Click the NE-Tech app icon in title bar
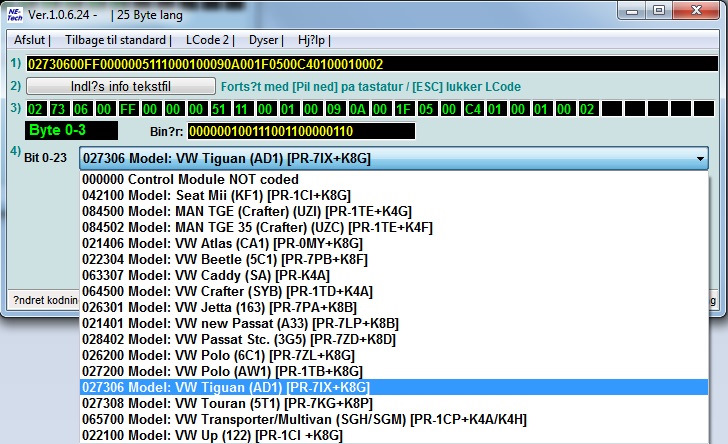 (15, 14)
